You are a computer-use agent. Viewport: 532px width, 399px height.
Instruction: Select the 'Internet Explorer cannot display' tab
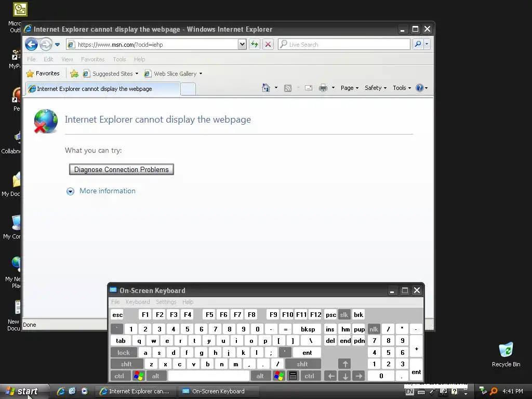[103, 89]
